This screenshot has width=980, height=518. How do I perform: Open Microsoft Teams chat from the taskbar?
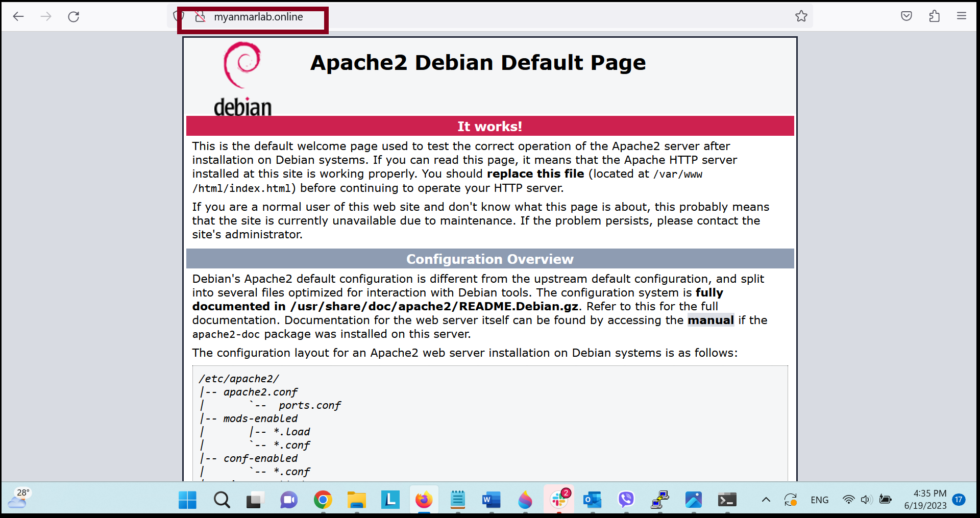[288, 500]
